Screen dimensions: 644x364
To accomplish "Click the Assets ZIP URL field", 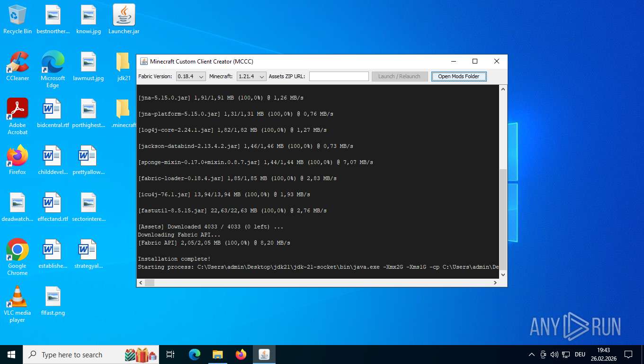I will coord(339,76).
